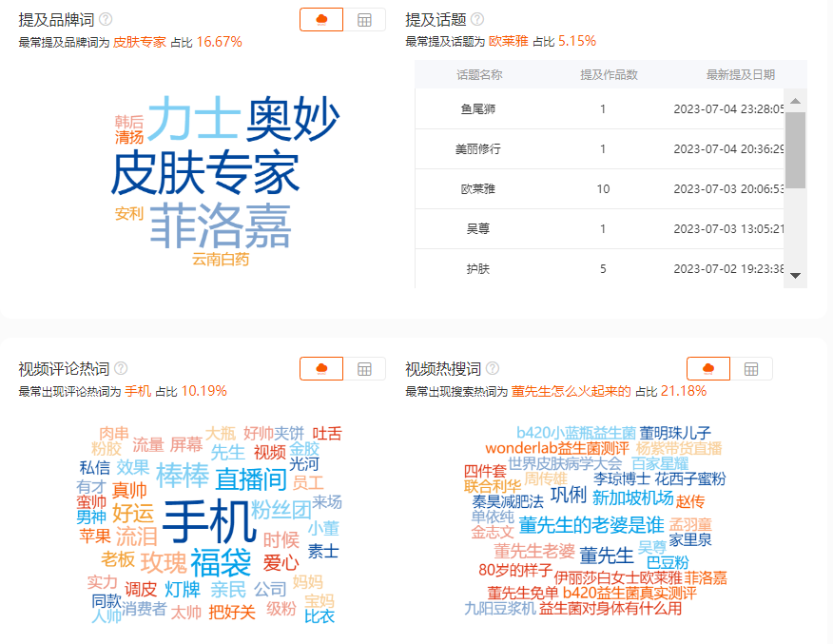Click scrollbar up arrow in topic table
The image size is (833, 644).
point(795,101)
